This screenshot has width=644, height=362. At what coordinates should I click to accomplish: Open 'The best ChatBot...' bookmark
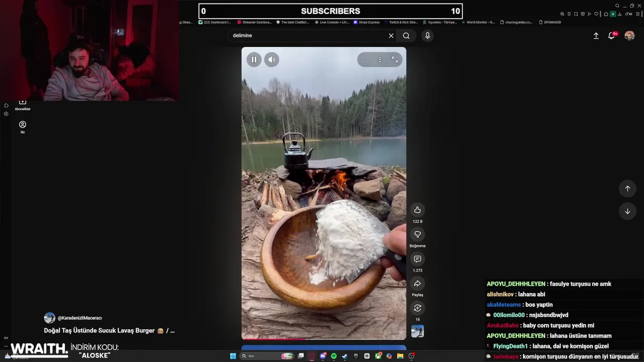tap(292, 22)
